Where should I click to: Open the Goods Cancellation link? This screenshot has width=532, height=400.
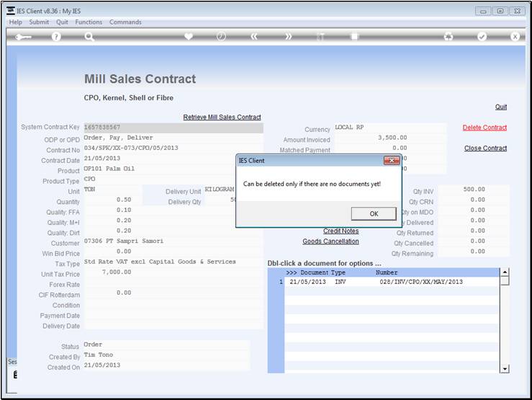click(x=330, y=241)
